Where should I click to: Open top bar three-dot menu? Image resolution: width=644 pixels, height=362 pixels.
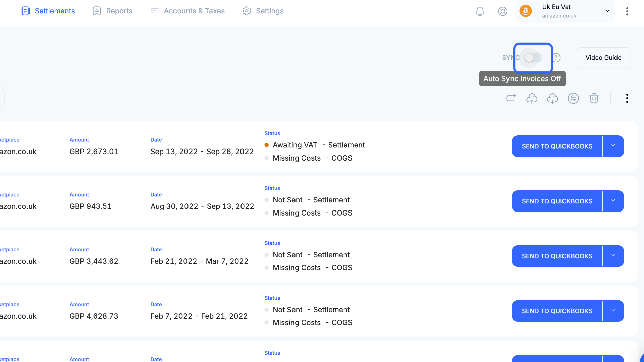(x=627, y=11)
